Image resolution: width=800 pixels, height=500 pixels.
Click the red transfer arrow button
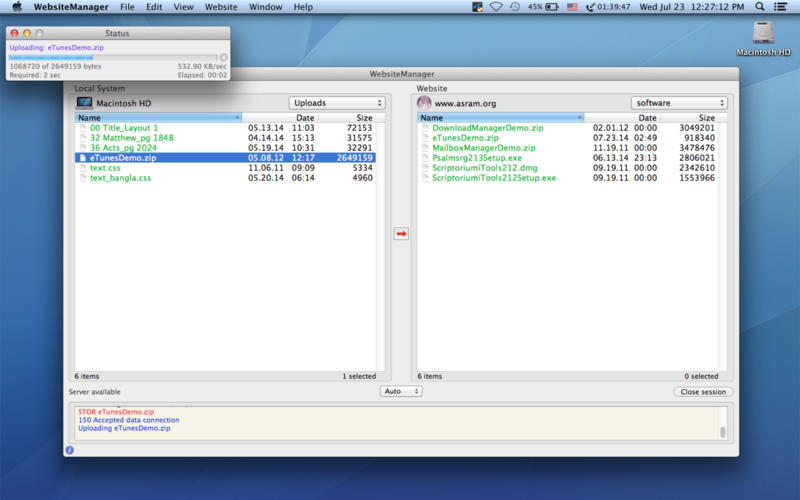401,233
